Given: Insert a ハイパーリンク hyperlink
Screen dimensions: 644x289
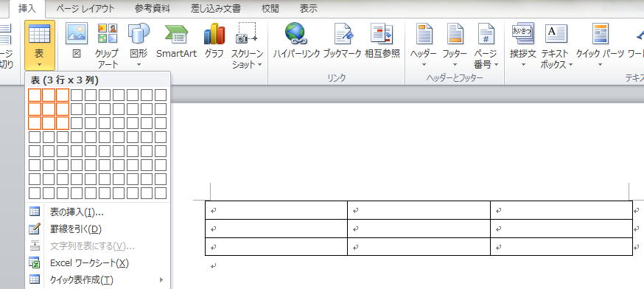Looking at the screenshot, I should tap(296, 41).
